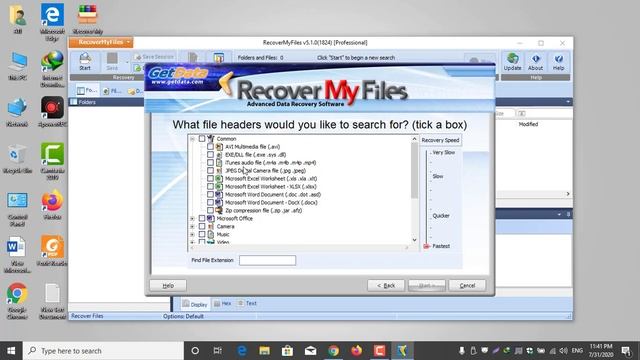The height and width of the screenshot is (360, 640).
Task: Click the right arrow of horizontal scrollbar in the main window
Action: (x=568, y=194)
